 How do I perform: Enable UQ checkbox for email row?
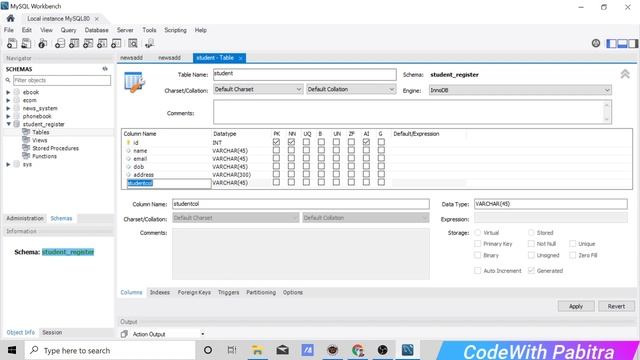point(306,158)
